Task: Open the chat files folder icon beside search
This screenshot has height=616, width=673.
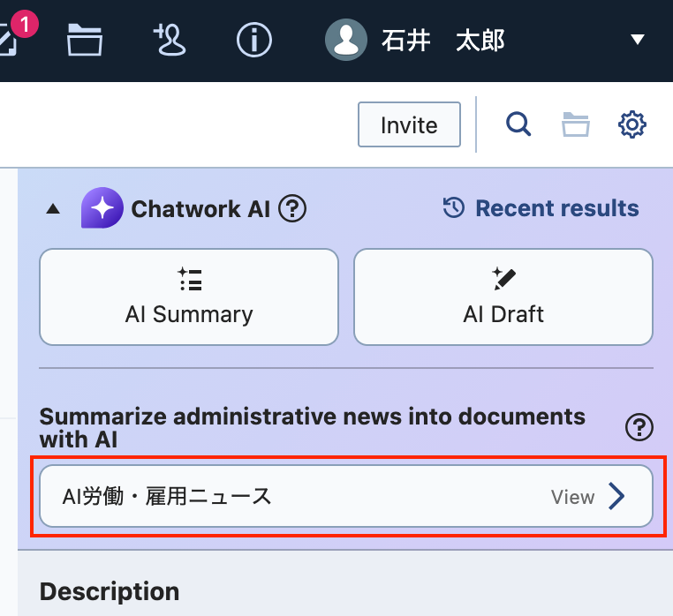Action: point(576,124)
